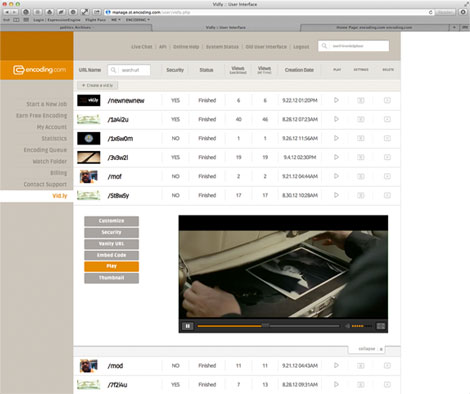
Task: Open settings icon for /3v9w2l row
Action: click(361, 157)
